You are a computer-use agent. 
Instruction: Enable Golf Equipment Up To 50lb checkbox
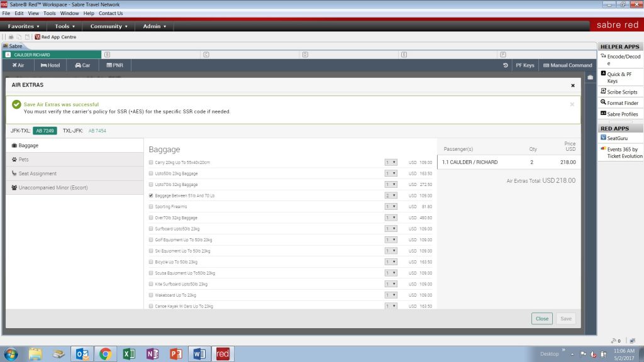pos(151,239)
